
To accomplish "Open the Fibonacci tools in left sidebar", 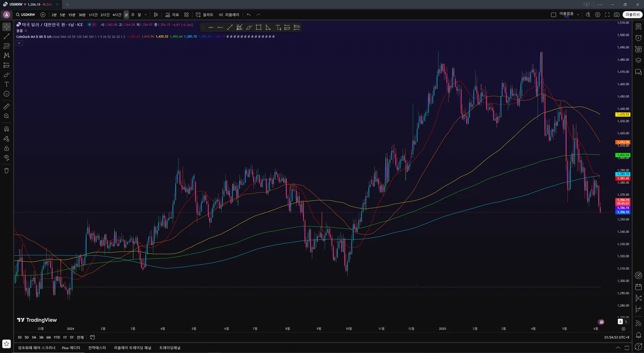I will pyautogui.click(x=6, y=46).
